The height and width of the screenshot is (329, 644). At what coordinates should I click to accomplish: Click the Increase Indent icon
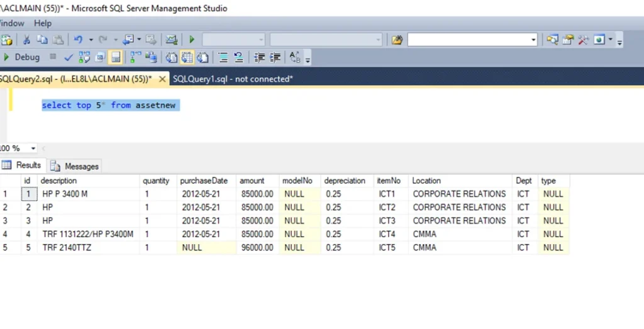[x=275, y=57]
